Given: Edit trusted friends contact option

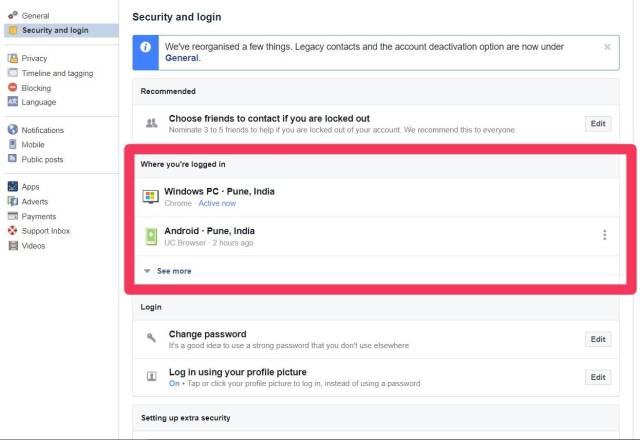Looking at the screenshot, I should coord(598,124).
